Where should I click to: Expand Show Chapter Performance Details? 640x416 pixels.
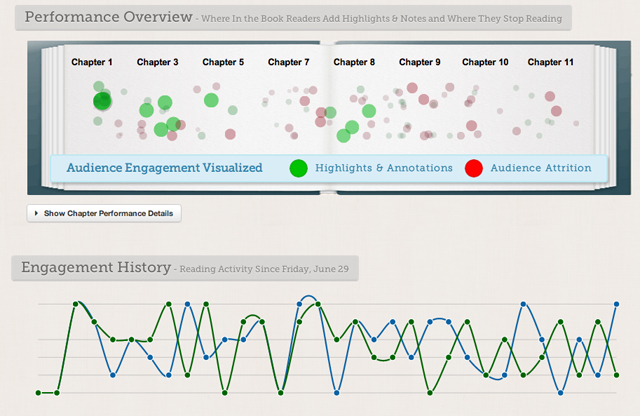104,213
